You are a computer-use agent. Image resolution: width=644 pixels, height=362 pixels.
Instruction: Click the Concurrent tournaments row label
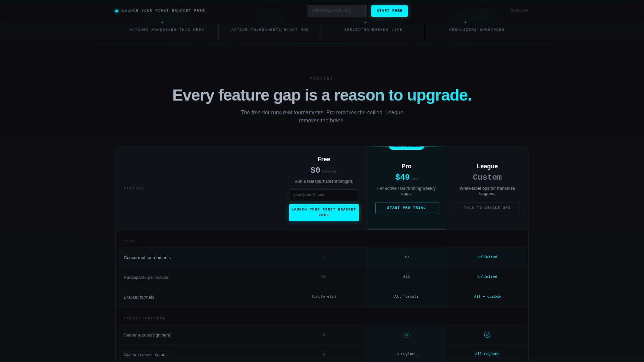click(147, 258)
